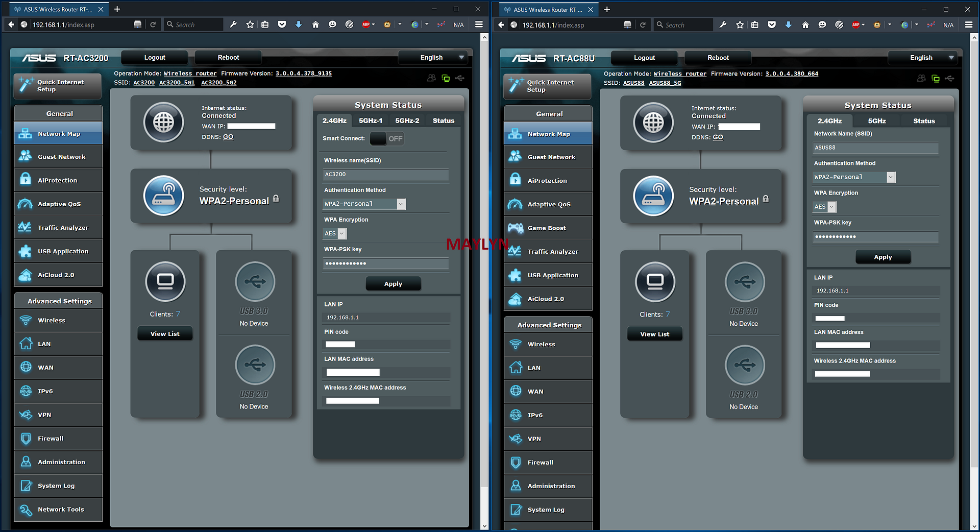Click download arrow in left browser toolbar

tap(299, 25)
